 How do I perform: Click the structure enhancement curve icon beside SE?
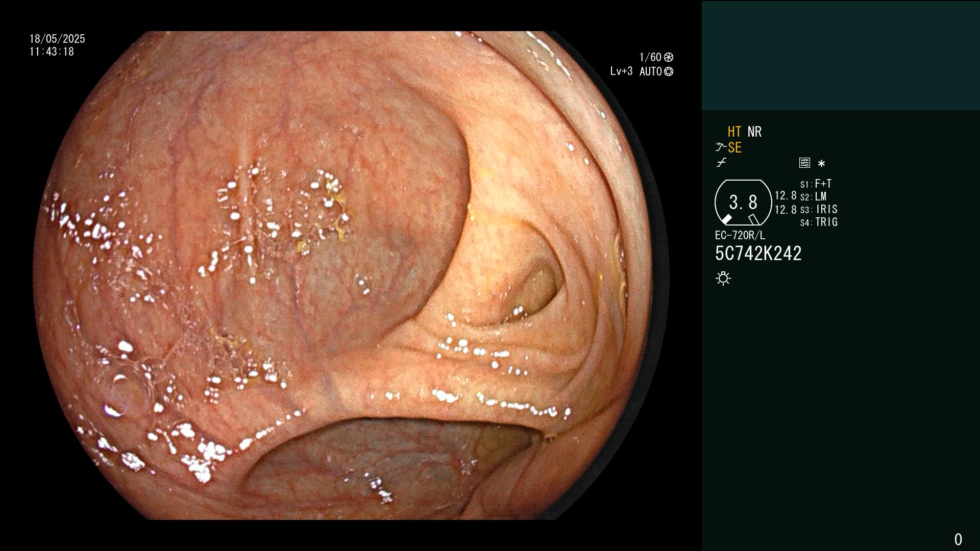point(721,147)
